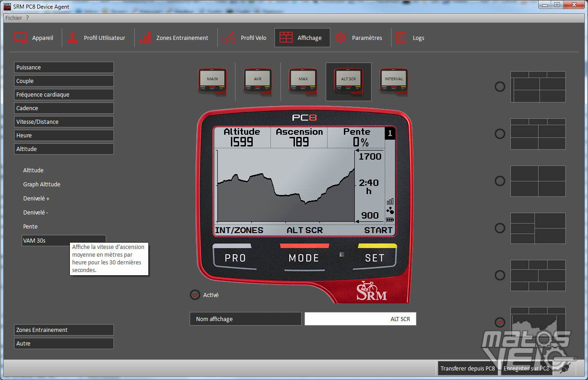Click the training zones bar-chart icon
This screenshot has height=380, width=588.
[x=145, y=38]
